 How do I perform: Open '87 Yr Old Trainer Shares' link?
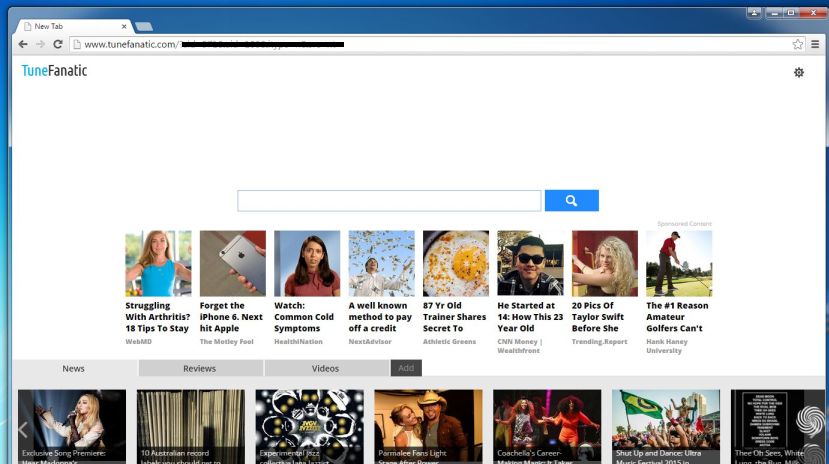(454, 317)
